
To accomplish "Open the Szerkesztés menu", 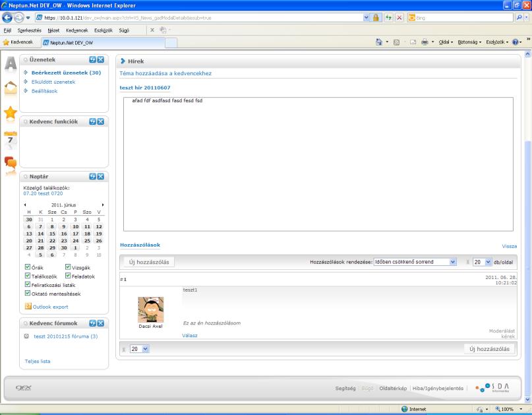I will 29,30.
